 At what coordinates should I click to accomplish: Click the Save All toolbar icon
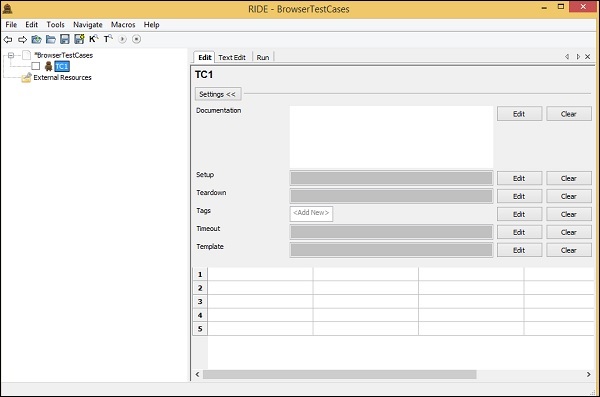point(79,39)
